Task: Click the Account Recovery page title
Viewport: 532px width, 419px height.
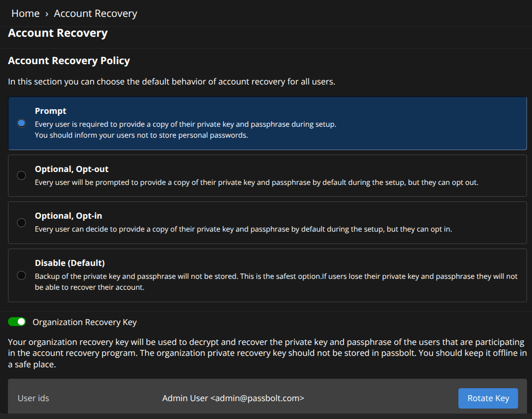Action: (x=58, y=33)
